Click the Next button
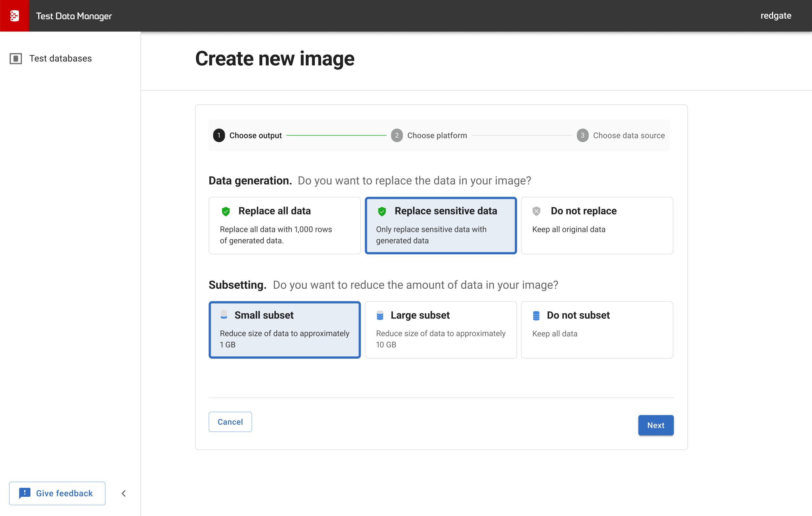This screenshot has width=812, height=516. tap(656, 425)
